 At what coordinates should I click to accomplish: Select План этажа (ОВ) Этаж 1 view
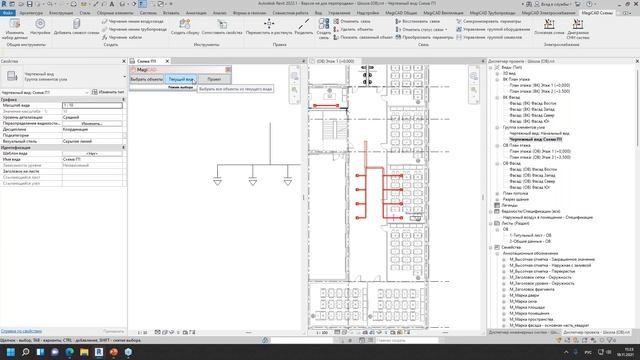point(540,151)
